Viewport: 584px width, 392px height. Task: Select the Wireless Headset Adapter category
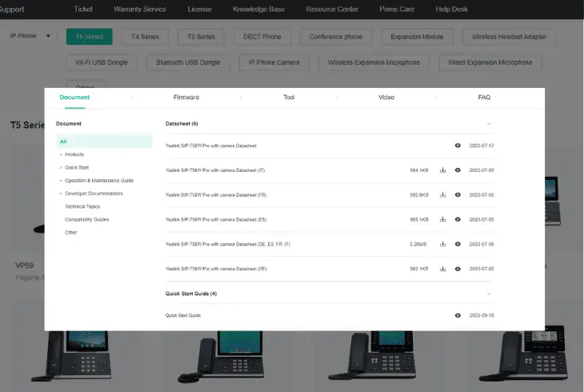pos(509,37)
